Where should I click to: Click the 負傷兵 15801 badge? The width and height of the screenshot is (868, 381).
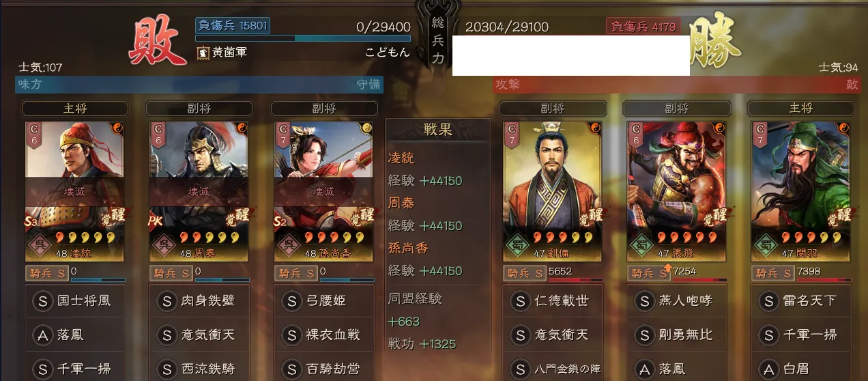pos(233,26)
